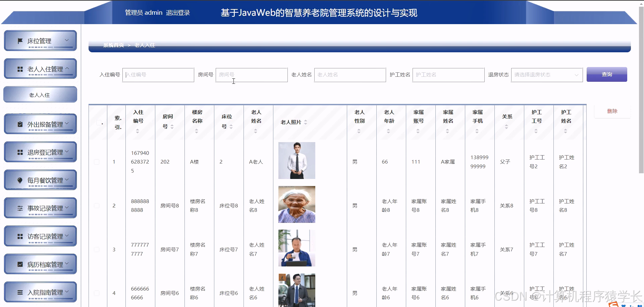Click the sort arrows on 入住编号 column
The height and width of the screenshot is (307, 644).
point(137,131)
